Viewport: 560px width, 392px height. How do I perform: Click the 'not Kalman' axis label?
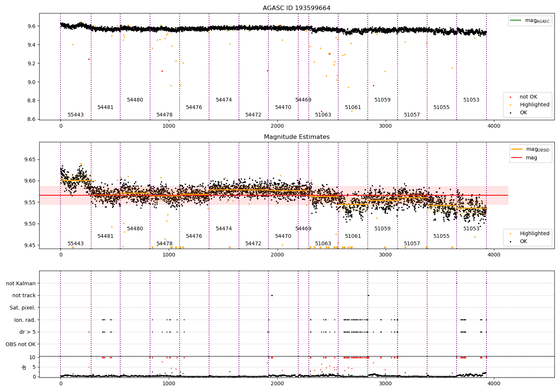click(x=21, y=283)
